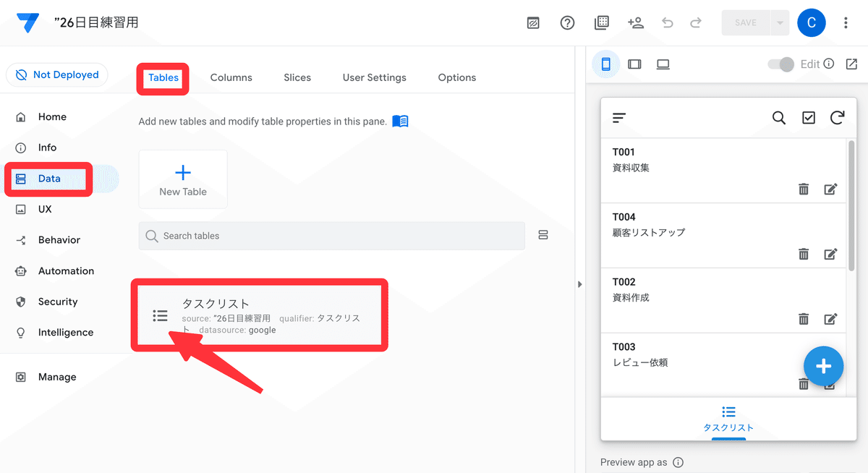Undo the last change

click(667, 22)
